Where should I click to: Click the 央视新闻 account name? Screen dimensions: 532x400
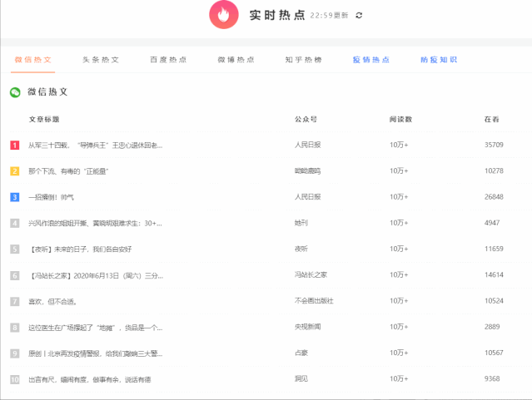[308, 327]
